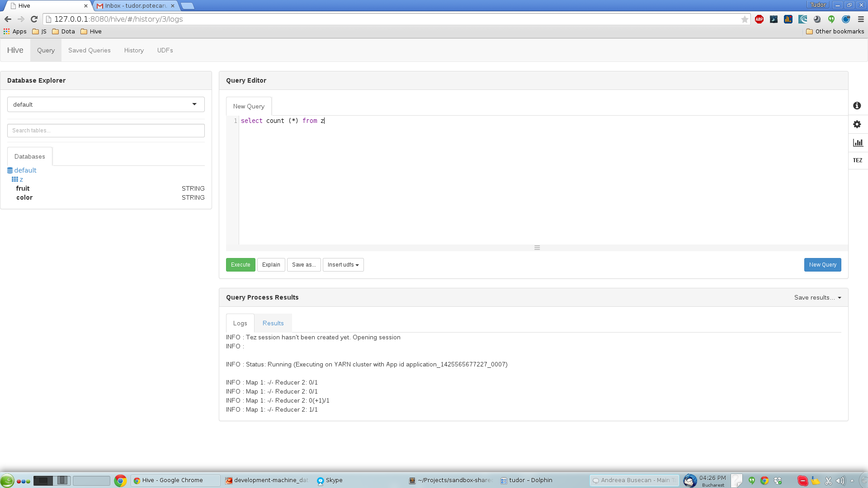Click the default database icon
The width and height of the screenshot is (868, 488).
point(10,170)
